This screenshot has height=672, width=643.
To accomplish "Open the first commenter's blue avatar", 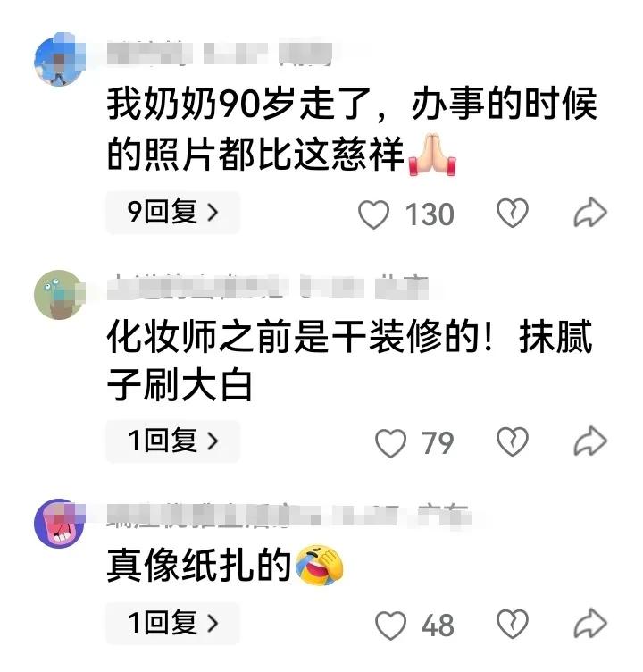I will click(x=60, y=59).
